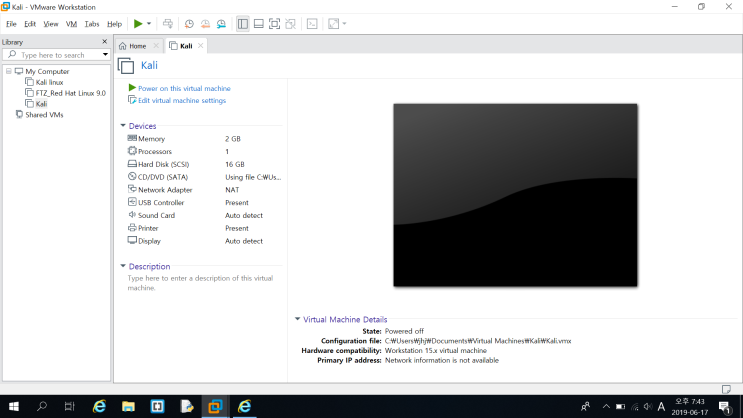The width and height of the screenshot is (743, 418).
Task: Open the Windows Start menu
Action: 14,406
